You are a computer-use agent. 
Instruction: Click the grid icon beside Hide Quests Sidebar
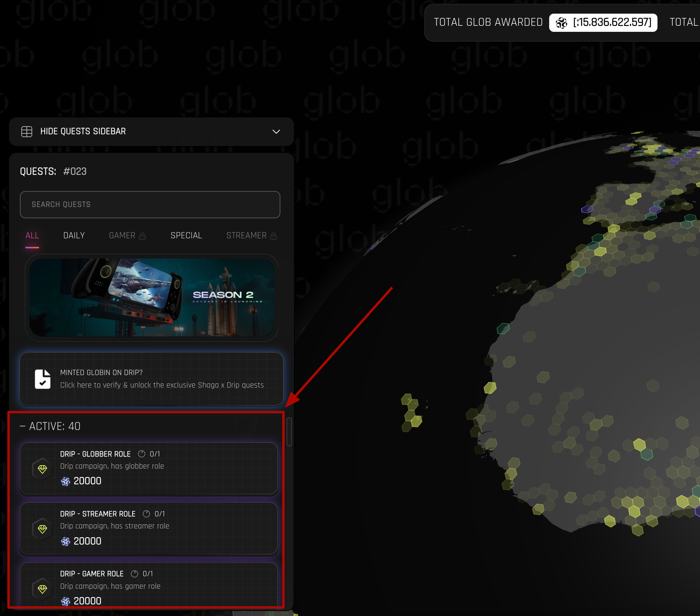(x=27, y=131)
